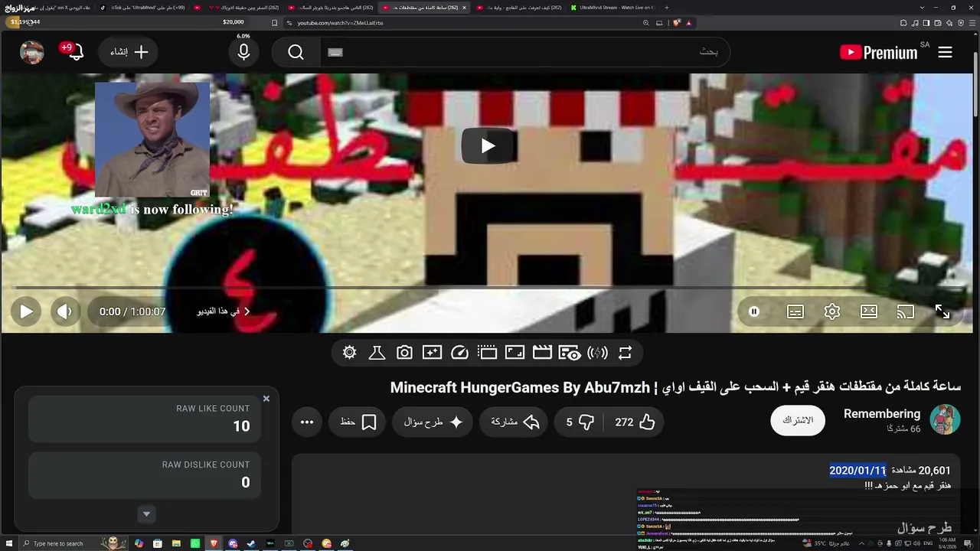Open the account avatar menu
980x551 pixels.
pos(32,52)
